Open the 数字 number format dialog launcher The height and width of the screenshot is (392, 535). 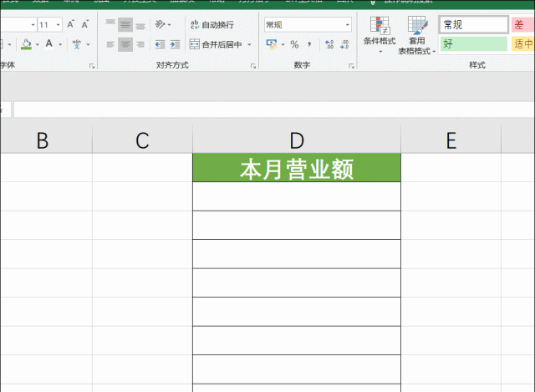point(351,66)
